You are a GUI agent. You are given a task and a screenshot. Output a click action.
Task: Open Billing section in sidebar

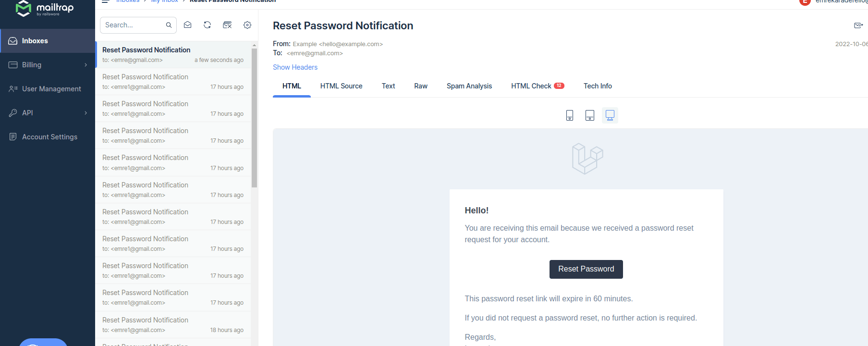click(x=48, y=65)
